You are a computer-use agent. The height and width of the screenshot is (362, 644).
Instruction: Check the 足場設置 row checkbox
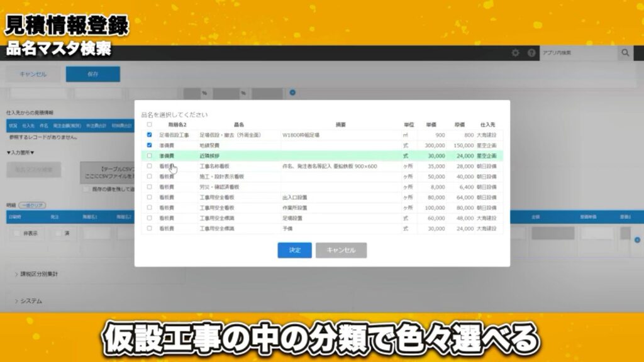(x=149, y=218)
